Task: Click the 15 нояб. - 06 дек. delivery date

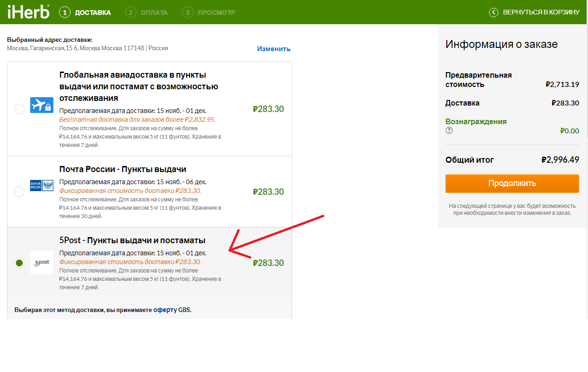Action: coord(182,182)
